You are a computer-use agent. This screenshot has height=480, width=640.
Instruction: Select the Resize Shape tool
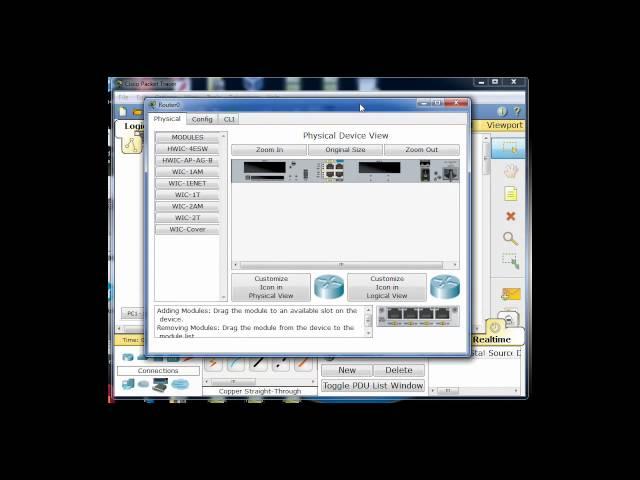pos(510,261)
